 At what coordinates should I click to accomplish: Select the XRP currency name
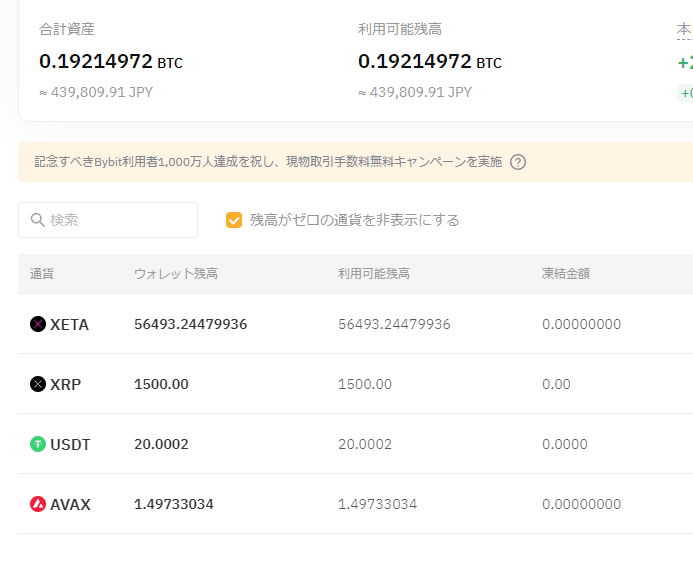(65, 384)
